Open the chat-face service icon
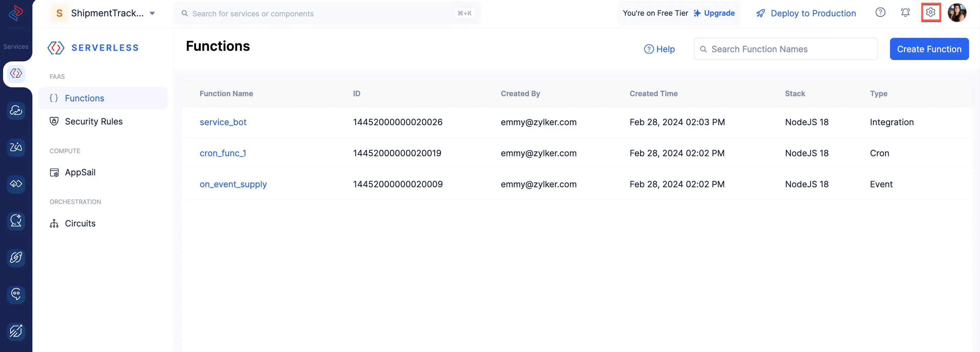 (x=16, y=295)
